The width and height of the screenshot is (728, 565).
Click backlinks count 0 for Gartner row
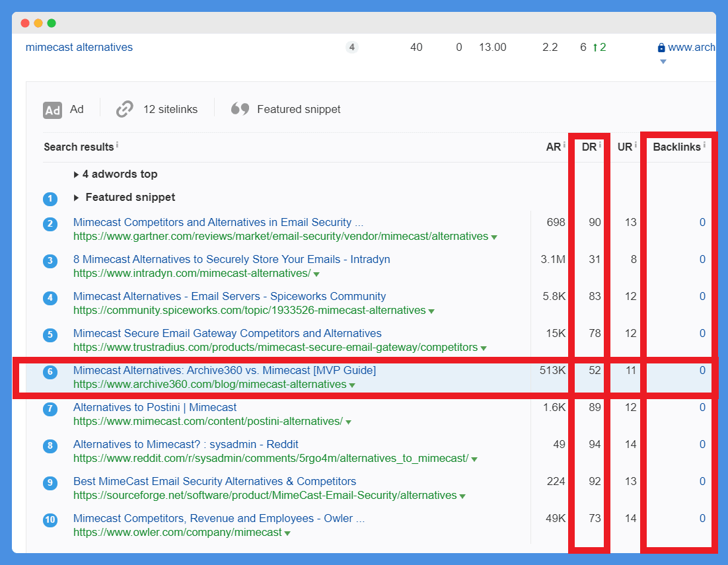tap(702, 223)
